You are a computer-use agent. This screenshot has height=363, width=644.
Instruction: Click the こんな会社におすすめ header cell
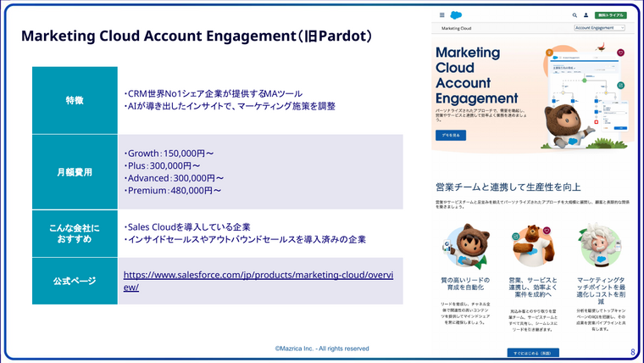click(x=75, y=233)
